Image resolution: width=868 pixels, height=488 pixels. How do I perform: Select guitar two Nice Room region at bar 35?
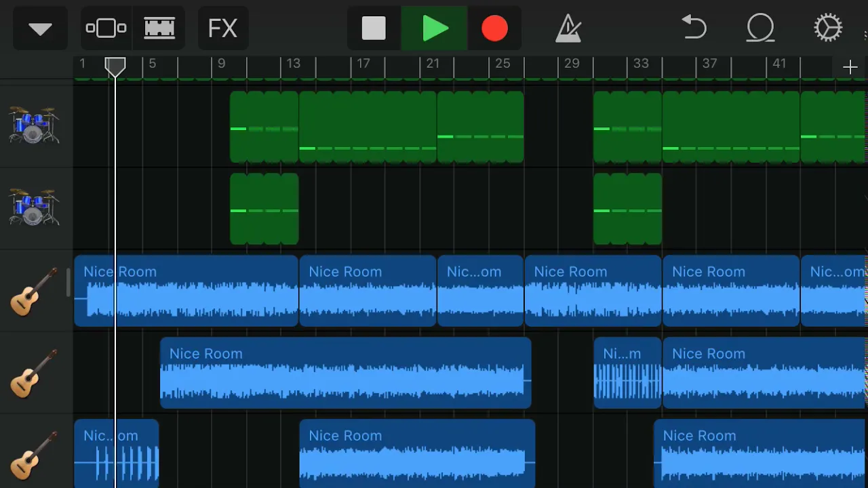pos(764,373)
